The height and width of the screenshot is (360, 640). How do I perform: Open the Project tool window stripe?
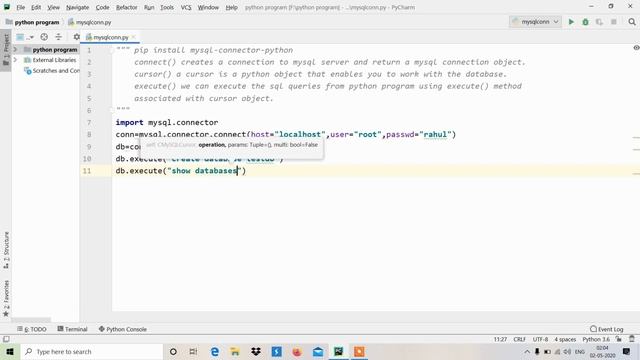coord(6,49)
